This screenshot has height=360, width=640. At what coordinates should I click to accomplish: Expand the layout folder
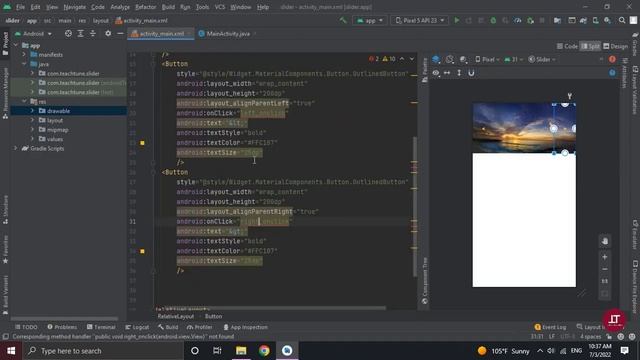(x=32, y=120)
